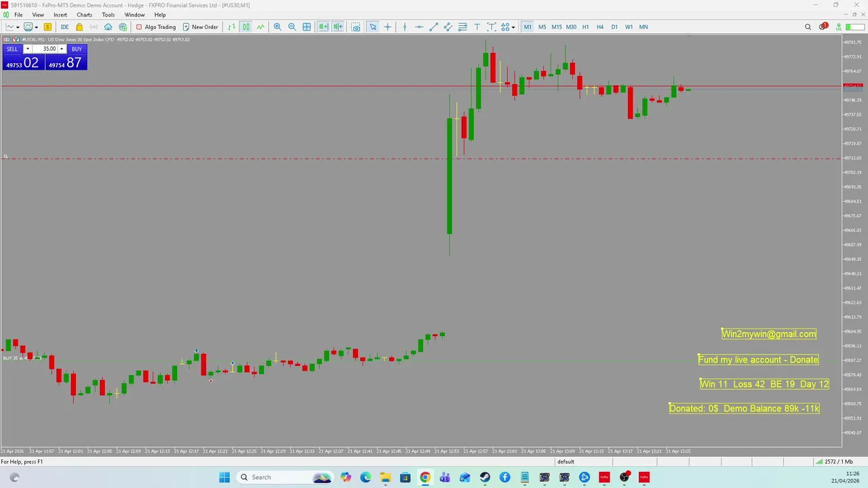Select the cursor arrow tool
Screen dimensions: 868x488
(373, 27)
